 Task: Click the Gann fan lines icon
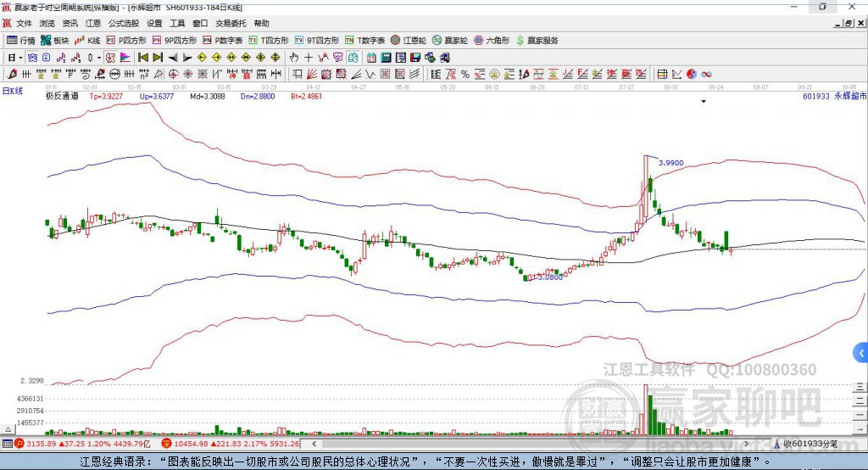pos(313,75)
